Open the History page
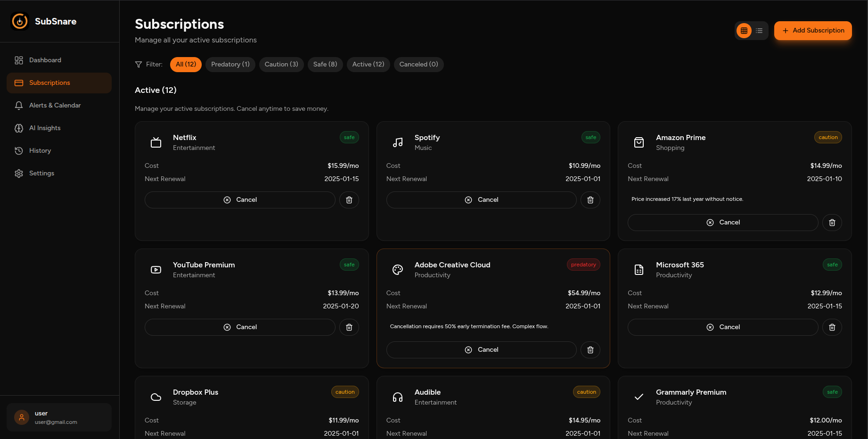The height and width of the screenshot is (439, 868). (x=59, y=151)
